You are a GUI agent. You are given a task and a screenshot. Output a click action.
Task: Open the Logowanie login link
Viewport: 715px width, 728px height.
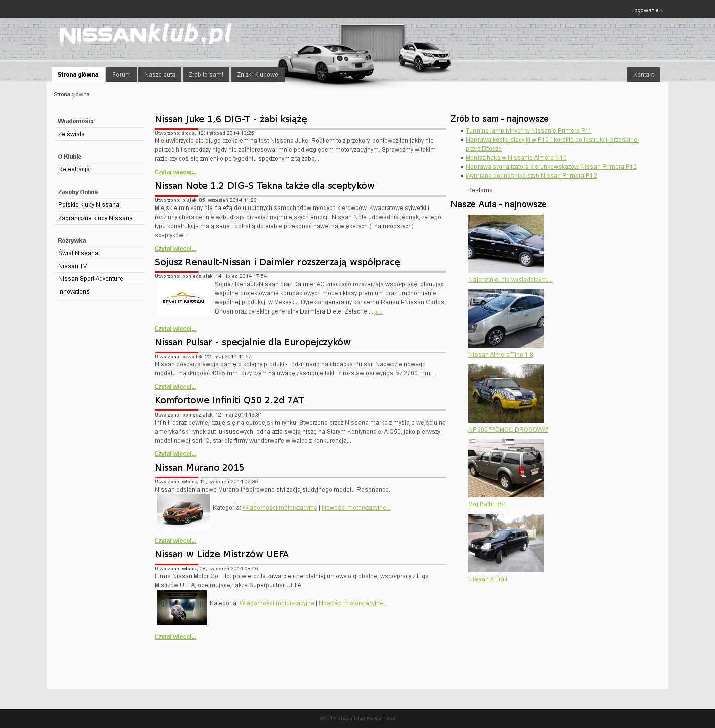[647, 10]
